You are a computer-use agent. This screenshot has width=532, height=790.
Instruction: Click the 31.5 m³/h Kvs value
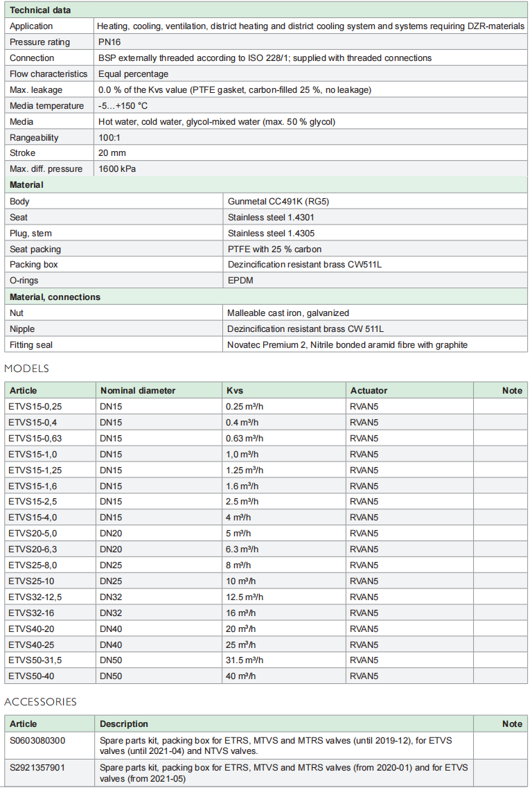tap(245, 660)
